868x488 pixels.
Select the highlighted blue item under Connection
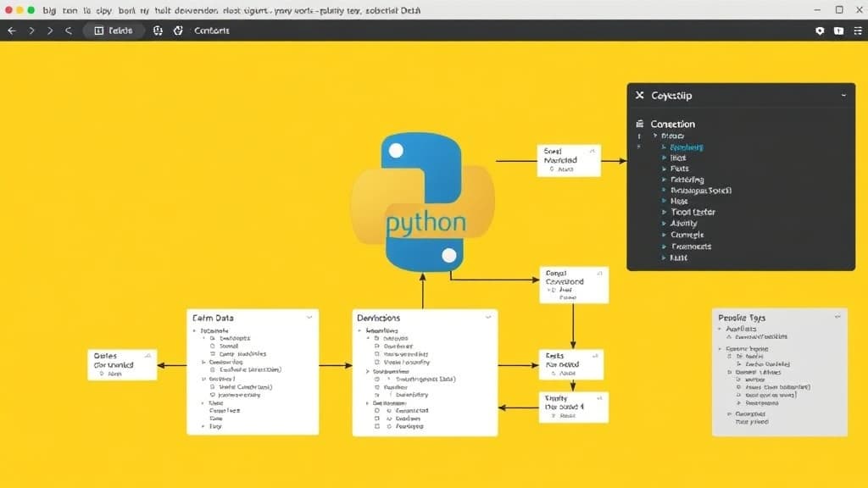tap(687, 147)
